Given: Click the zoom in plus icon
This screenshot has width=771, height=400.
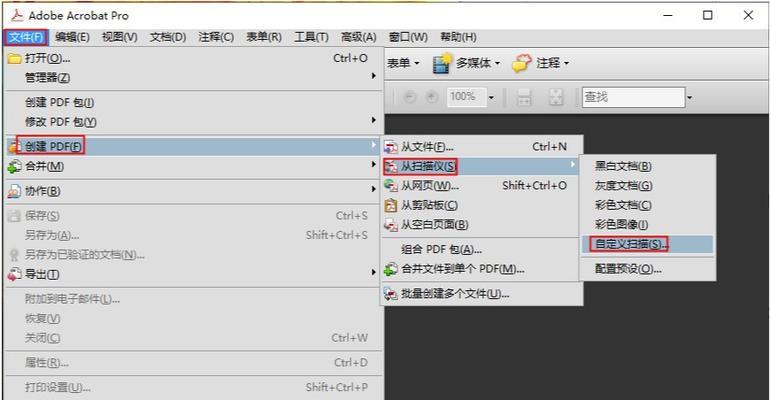Looking at the screenshot, I should pyautogui.click(x=432, y=97).
